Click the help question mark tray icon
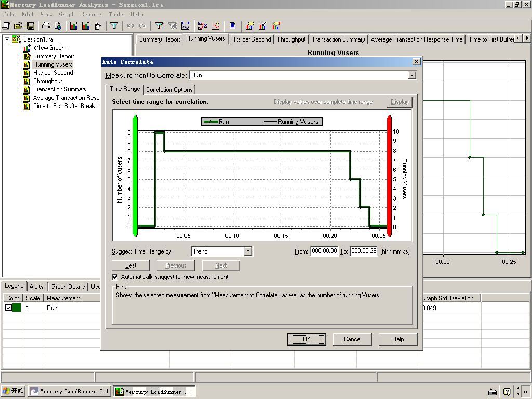The height and width of the screenshot is (399, 532). (507, 392)
